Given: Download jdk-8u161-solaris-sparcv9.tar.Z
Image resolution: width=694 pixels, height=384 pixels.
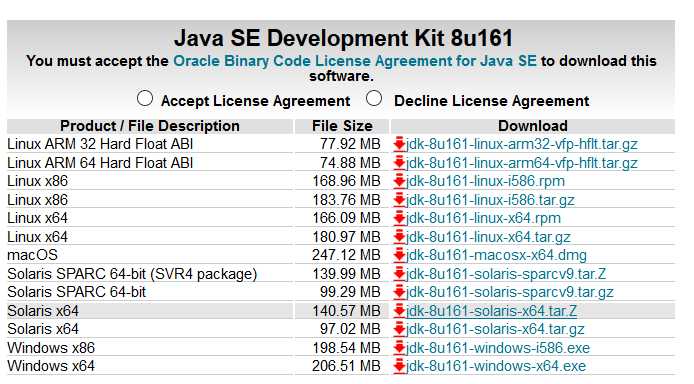Looking at the screenshot, I should click(x=506, y=274).
